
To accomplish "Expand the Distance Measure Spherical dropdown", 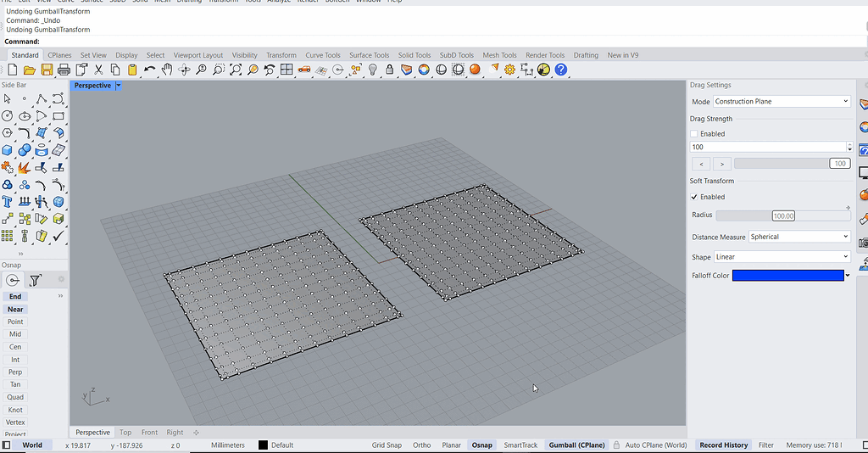I will click(x=798, y=237).
